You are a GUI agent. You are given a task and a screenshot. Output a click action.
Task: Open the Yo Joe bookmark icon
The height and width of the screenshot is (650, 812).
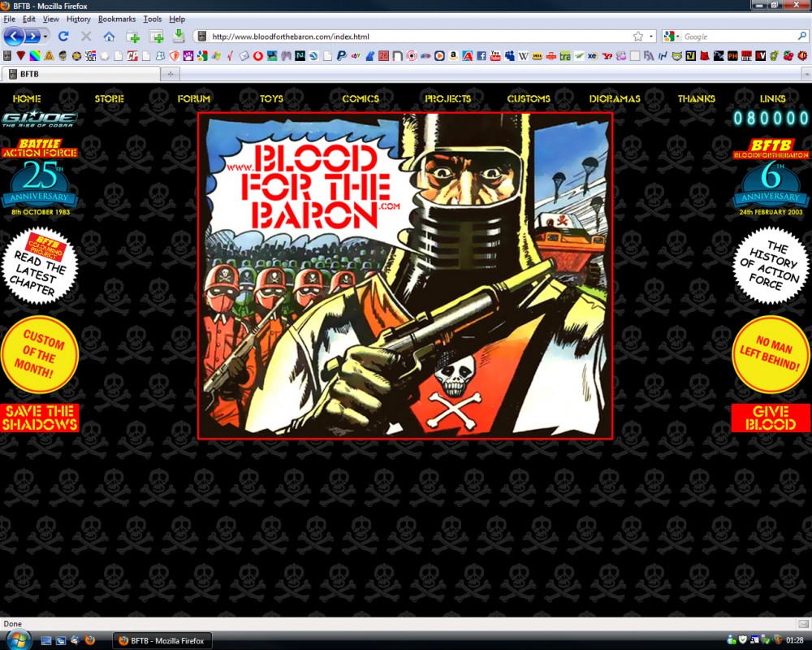click(91, 56)
